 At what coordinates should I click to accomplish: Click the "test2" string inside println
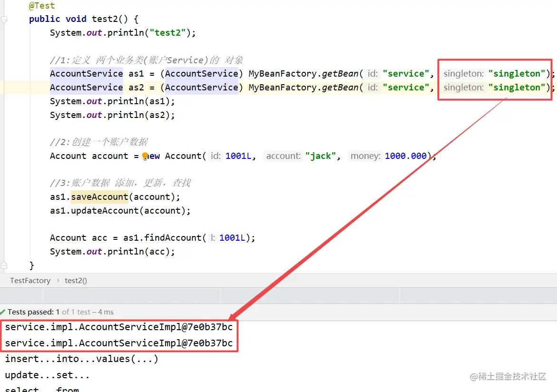point(167,33)
